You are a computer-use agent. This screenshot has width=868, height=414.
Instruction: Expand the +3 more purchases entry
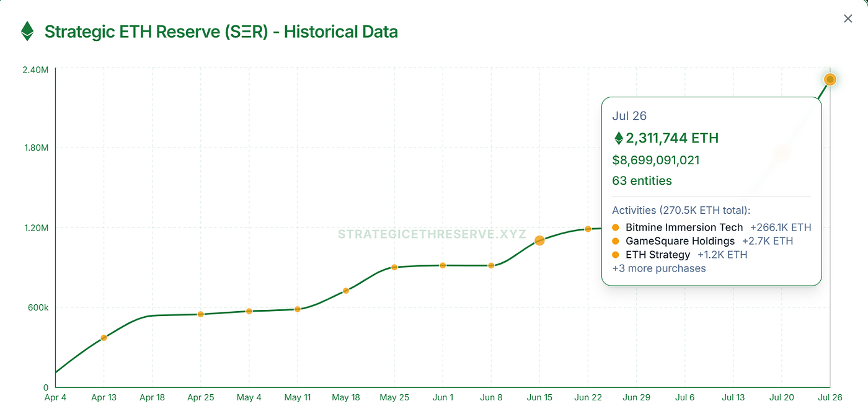pyautogui.click(x=658, y=268)
